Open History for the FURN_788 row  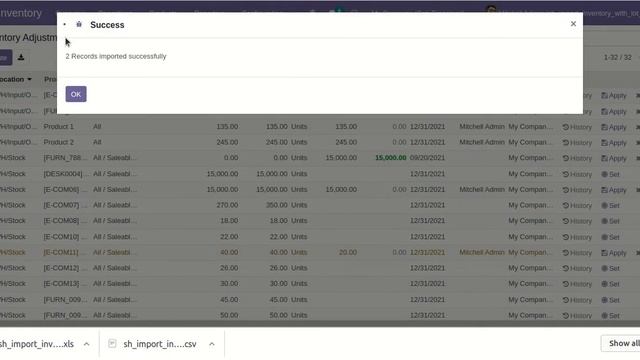tap(577, 158)
